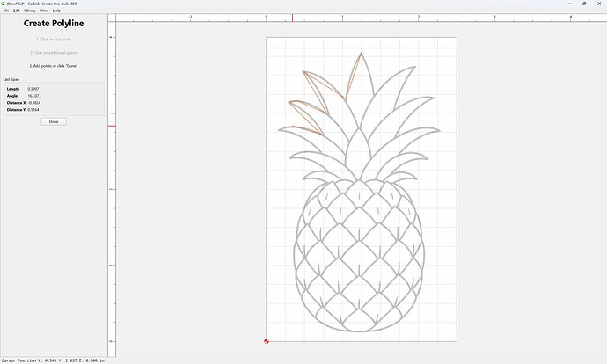Open the Edit menu
The width and height of the screenshot is (607, 364).
(16, 11)
